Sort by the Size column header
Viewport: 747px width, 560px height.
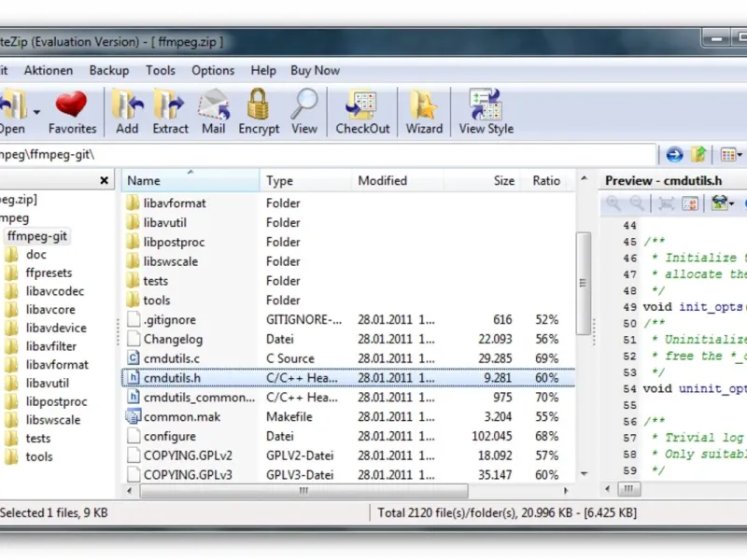(482, 180)
